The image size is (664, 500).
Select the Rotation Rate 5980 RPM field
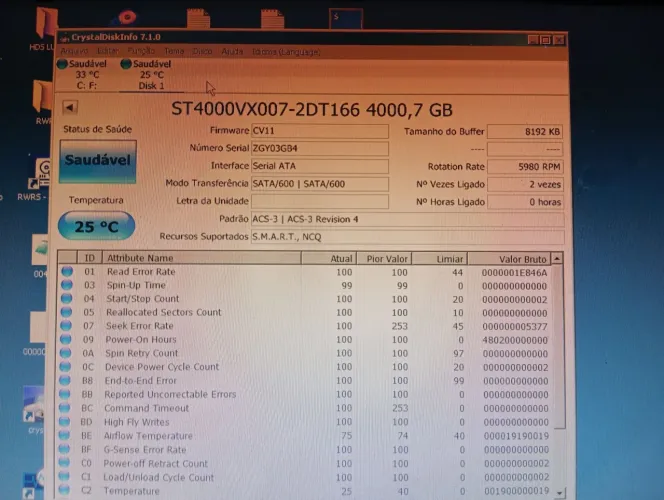coord(525,167)
